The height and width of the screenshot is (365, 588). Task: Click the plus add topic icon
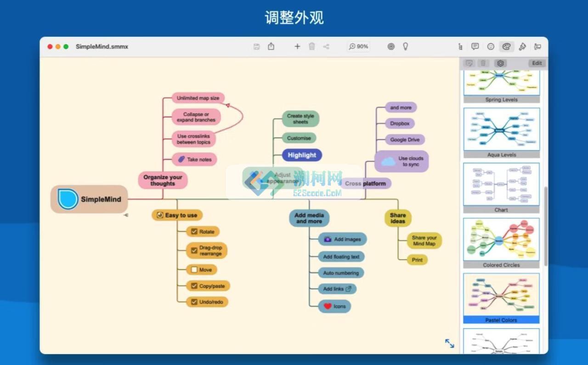(297, 46)
